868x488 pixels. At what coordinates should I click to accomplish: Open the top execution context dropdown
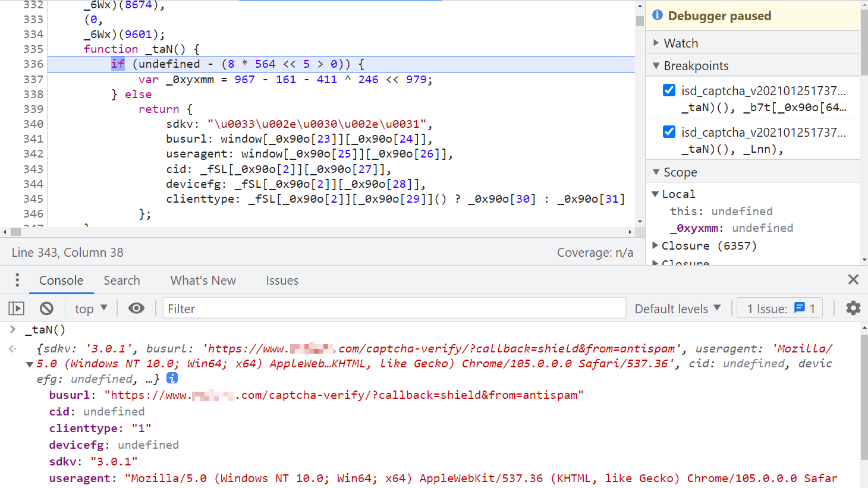91,308
